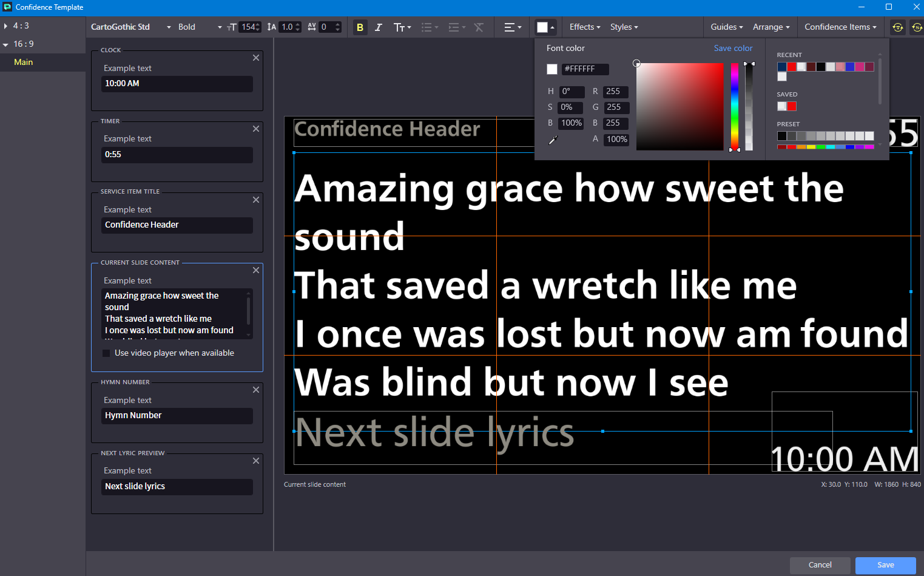924x576 pixels.
Task: Choose the magenta recent color swatch
Action: (x=860, y=67)
